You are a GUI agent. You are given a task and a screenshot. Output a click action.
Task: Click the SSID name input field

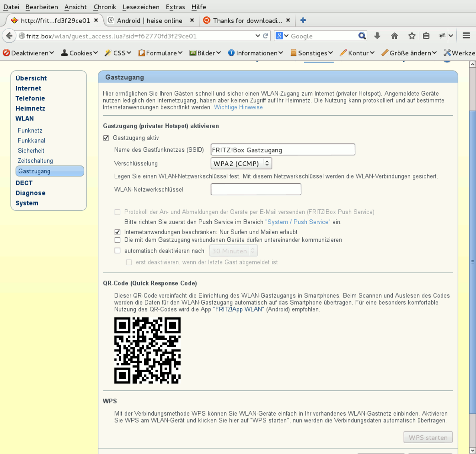[283, 149]
